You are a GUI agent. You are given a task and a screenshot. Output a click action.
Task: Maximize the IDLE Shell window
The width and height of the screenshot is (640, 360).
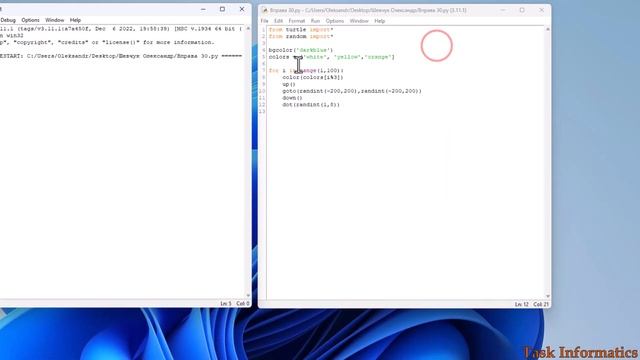[222, 9]
